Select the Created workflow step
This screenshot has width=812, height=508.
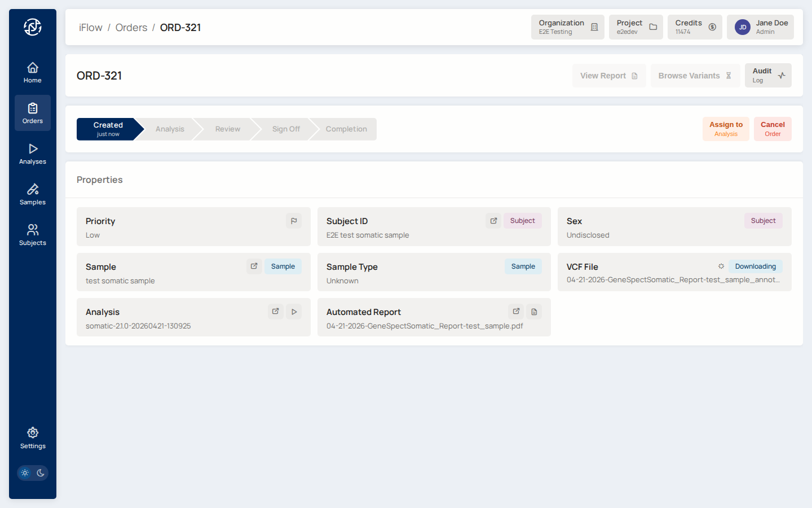coord(108,129)
